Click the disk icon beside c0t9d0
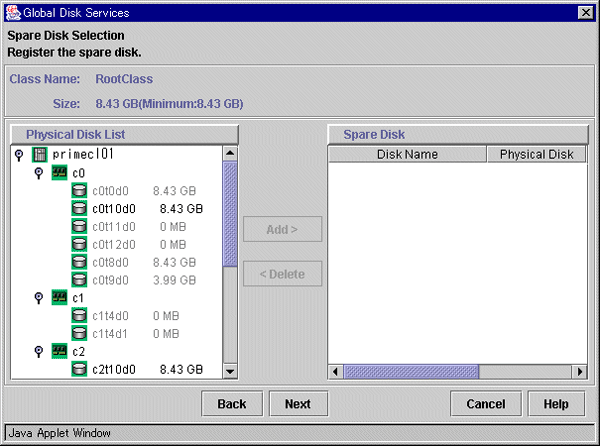 tap(79, 280)
